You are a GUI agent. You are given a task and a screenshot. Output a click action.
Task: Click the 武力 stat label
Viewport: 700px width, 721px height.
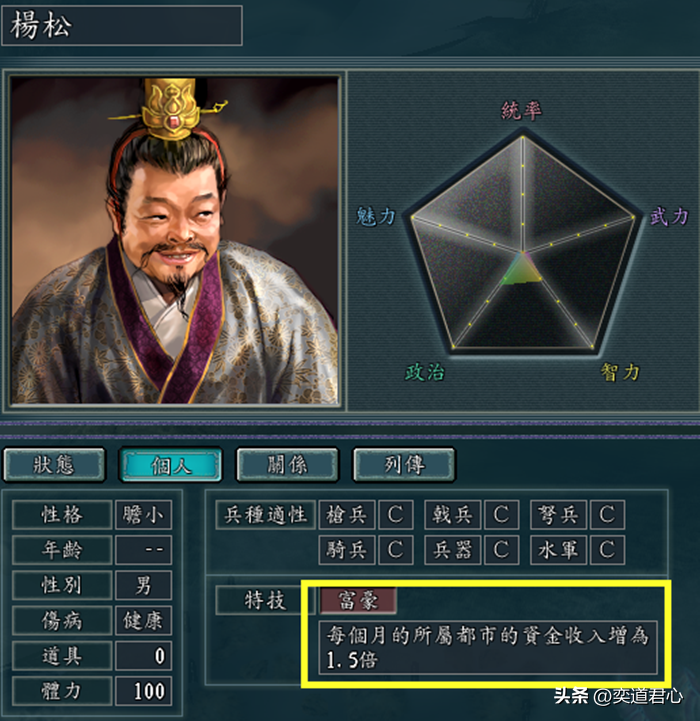pos(669,216)
